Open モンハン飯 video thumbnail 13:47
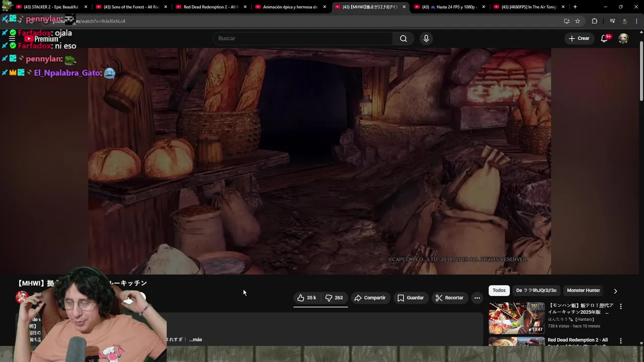 click(517, 318)
